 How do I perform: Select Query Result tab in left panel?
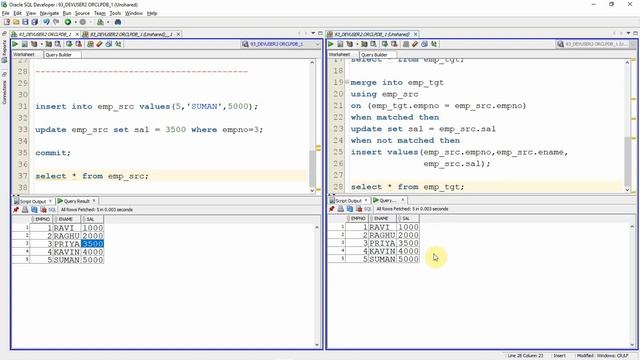point(76,201)
